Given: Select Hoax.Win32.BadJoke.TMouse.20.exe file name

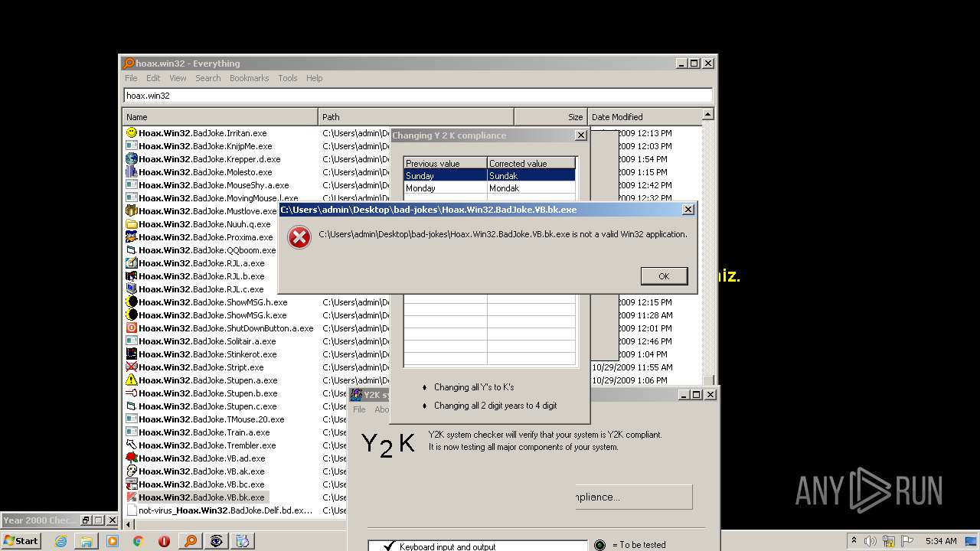Looking at the screenshot, I should pos(211,419).
